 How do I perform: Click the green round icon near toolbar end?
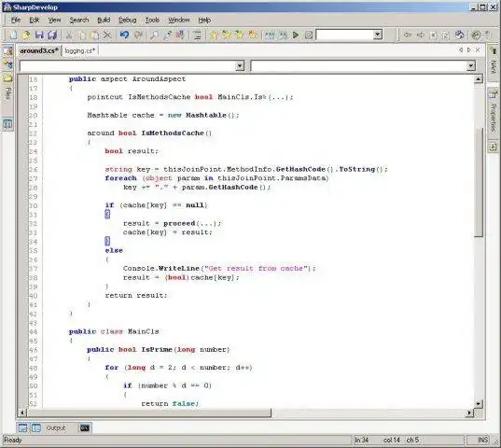(476, 35)
